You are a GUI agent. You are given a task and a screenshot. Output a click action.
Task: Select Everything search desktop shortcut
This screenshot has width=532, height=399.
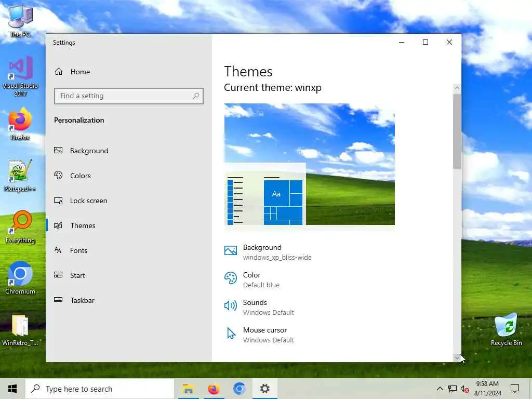[x=20, y=227]
